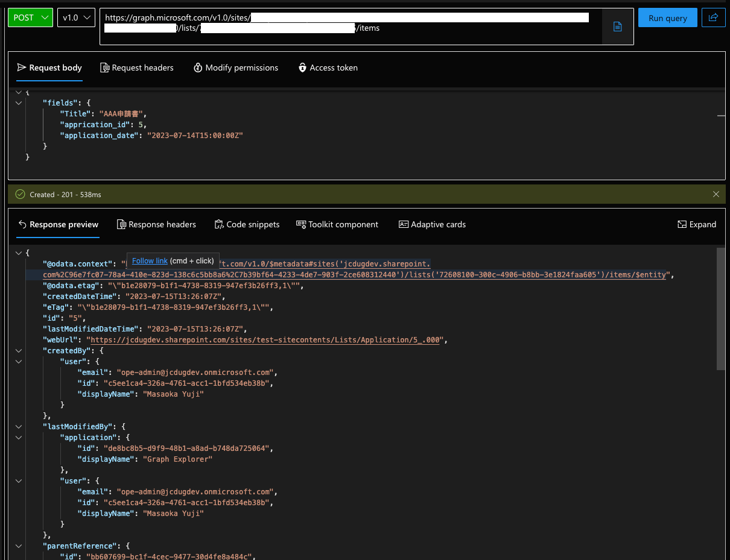Open the v1.0 API version dropdown
The width and height of the screenshot is (730, 560).
[76, 17]
